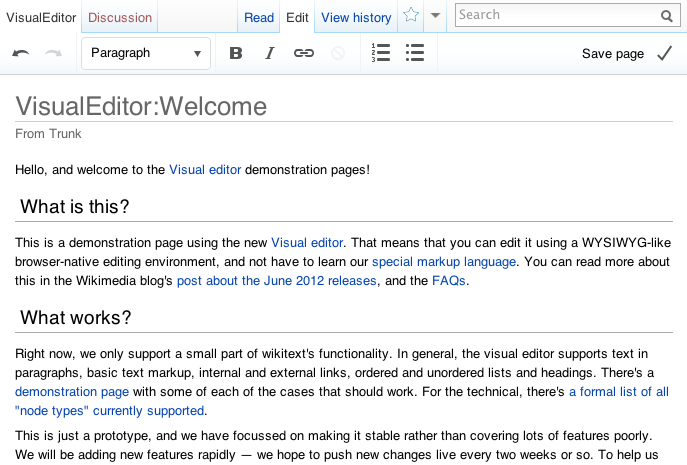687x465 pixels.
Task: Click the search magnifier icon
Action: point(667,16)
